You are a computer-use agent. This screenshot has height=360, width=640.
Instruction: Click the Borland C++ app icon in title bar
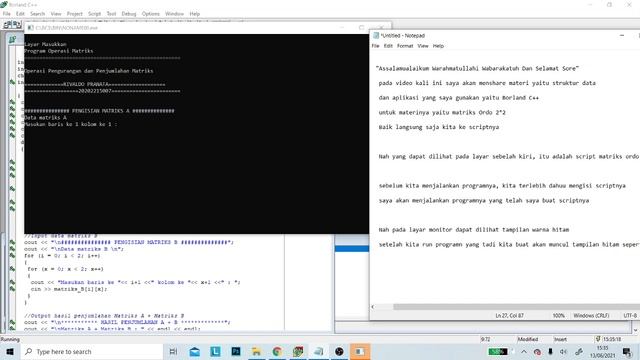tap(4, 4)
